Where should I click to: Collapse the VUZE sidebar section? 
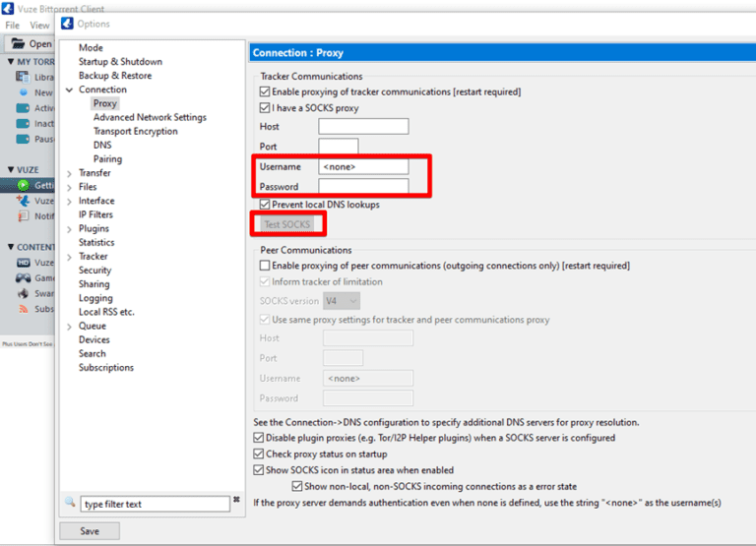(x=11, y=169)
